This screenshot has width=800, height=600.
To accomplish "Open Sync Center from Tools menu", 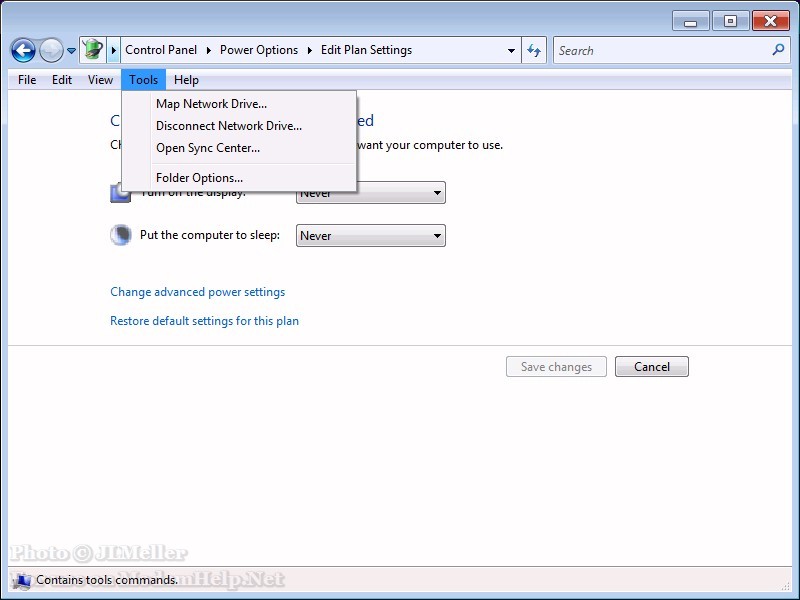I will coord(207,148).
